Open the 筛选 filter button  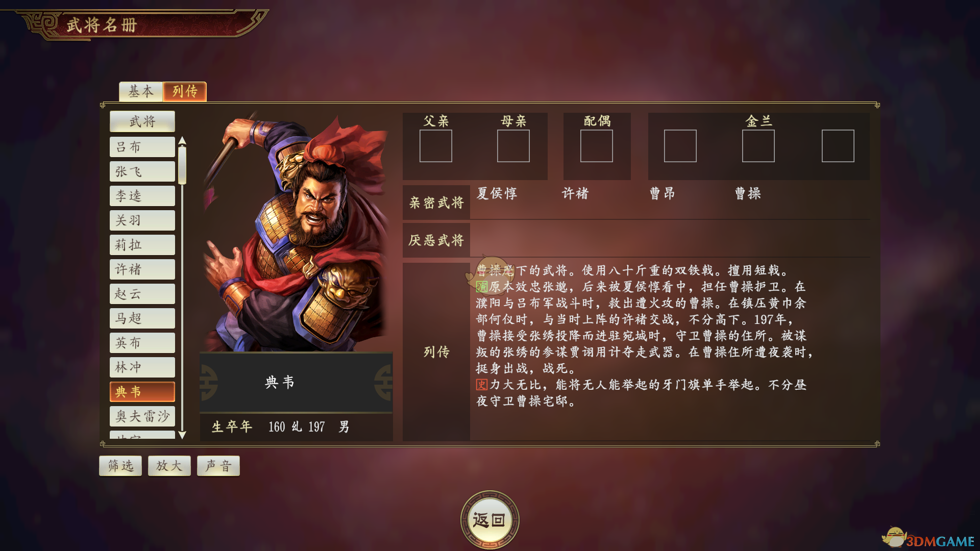(120, 466)
